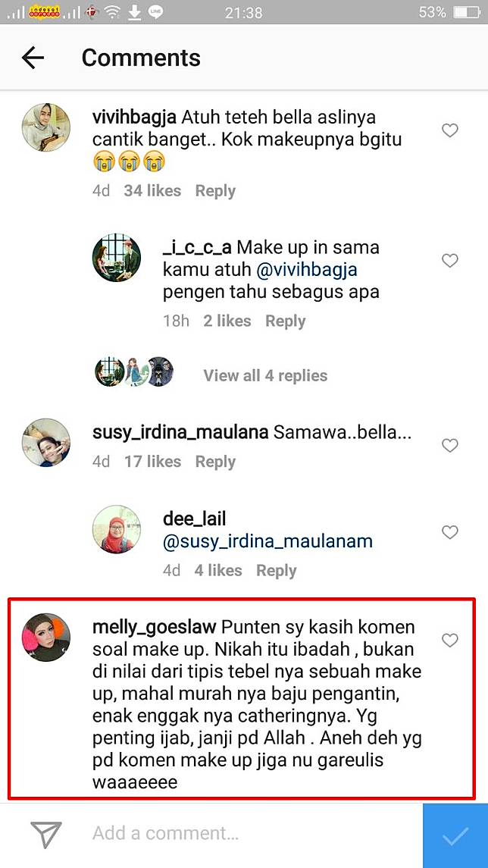Open melly_goeslaw's profile avatar
The image size is (488, 868).
46,638
